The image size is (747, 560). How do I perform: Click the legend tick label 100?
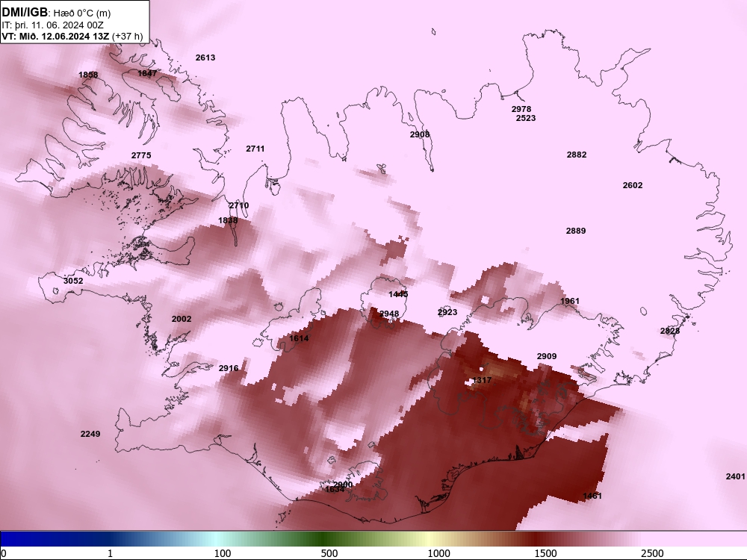click(223, 553)
